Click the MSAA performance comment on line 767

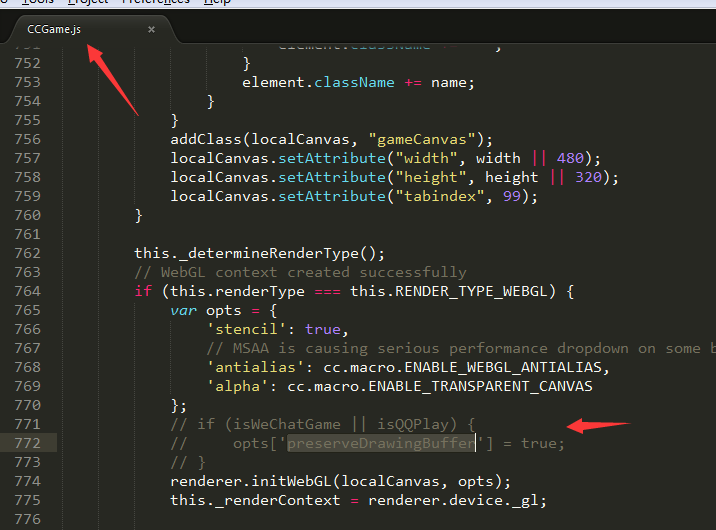(x=460, y=348)
